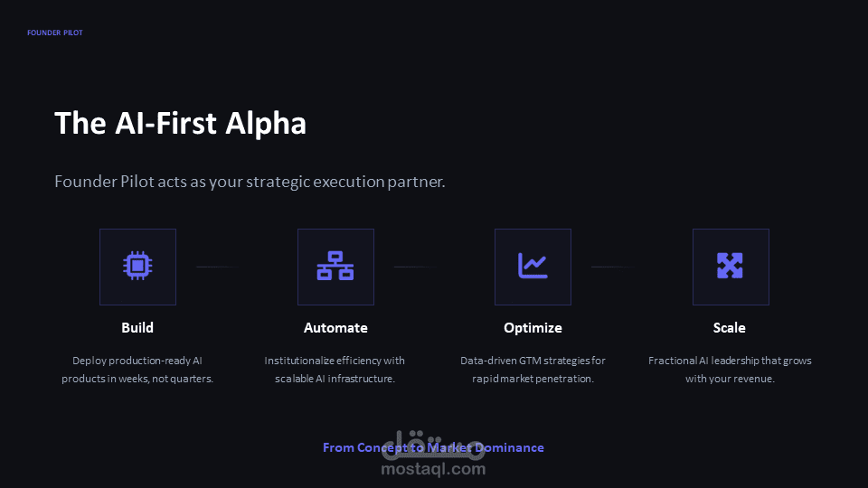This screenshot has width=868, height=488.
Task: Select the Data-driven GTM strategies description
Action: click(x=533, y=370)
